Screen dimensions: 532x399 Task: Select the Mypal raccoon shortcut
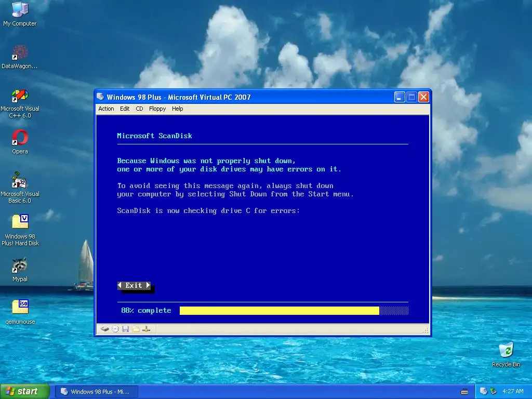20,270
